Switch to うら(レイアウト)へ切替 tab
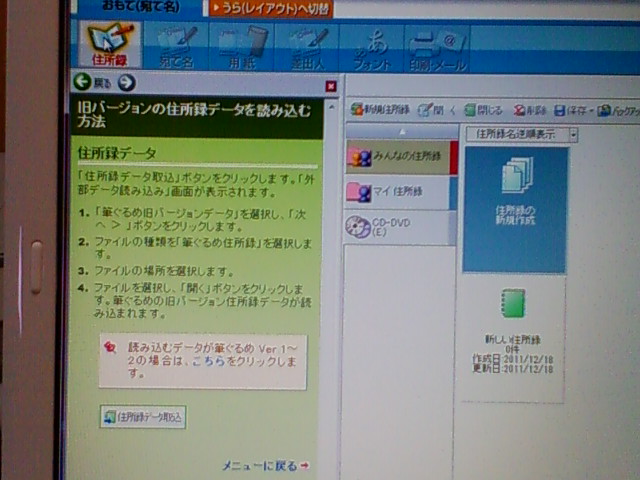The width and height of the screenshot is (640, 480). pos(271,9)
